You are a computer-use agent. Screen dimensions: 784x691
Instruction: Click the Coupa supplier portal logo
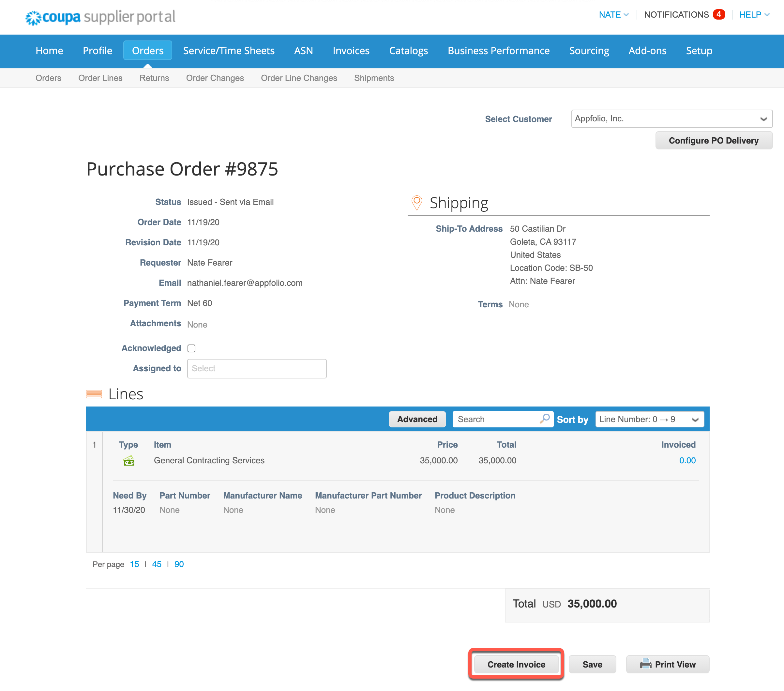coord(100,17)
